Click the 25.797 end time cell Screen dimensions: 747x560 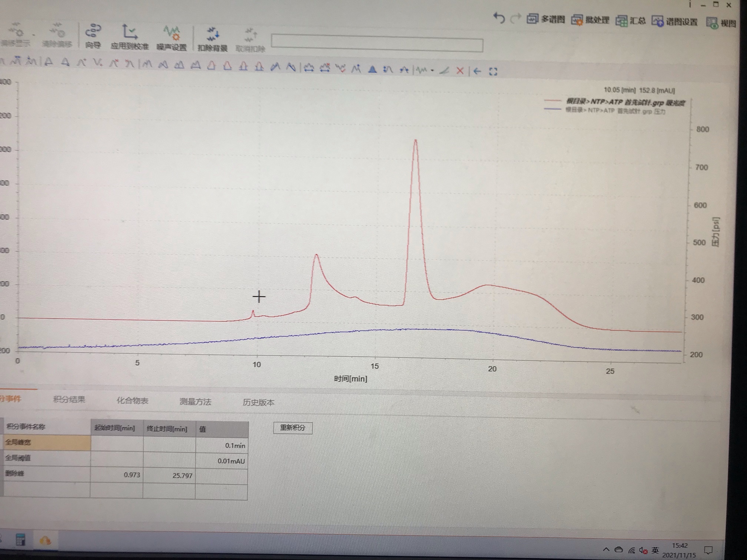click(x=169, y=476)
